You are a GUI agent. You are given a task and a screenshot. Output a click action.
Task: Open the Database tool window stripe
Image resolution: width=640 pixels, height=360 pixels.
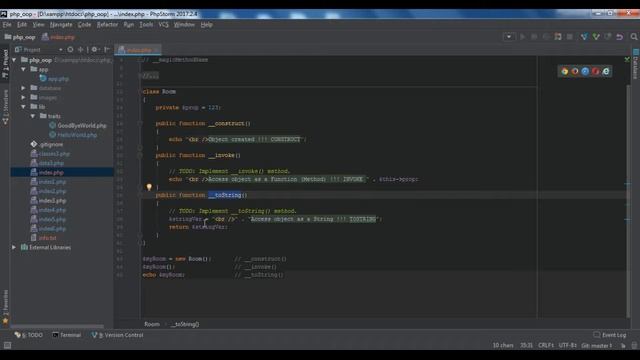click(x=636, y=64)
